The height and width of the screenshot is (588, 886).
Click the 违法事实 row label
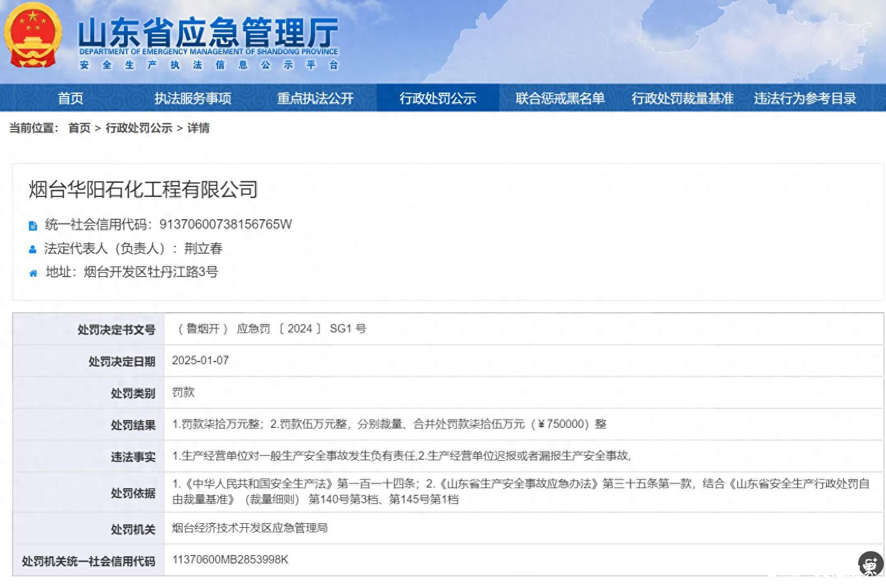133,457
